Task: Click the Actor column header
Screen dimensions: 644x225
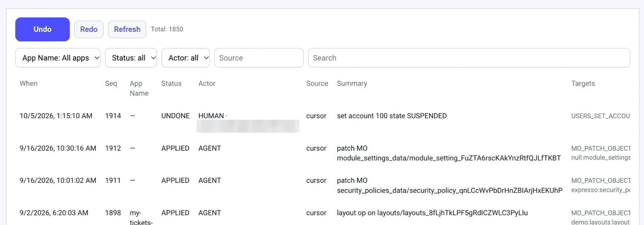Action: [x=207, y=83]
